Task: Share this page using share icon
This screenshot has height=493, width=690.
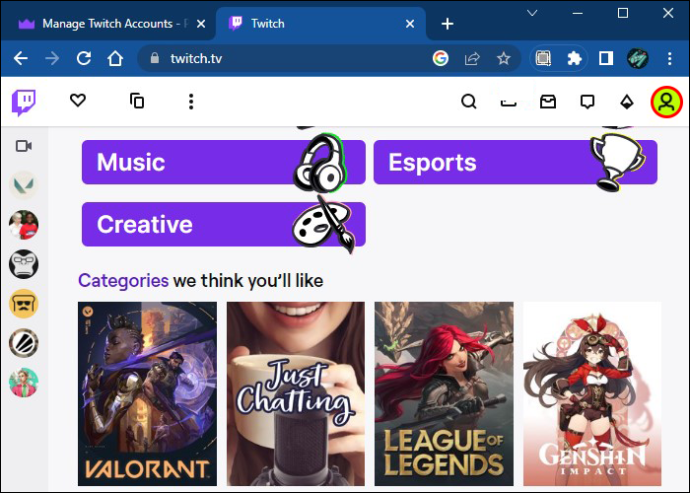Action: pyautogui.click(x=472, y=58)
